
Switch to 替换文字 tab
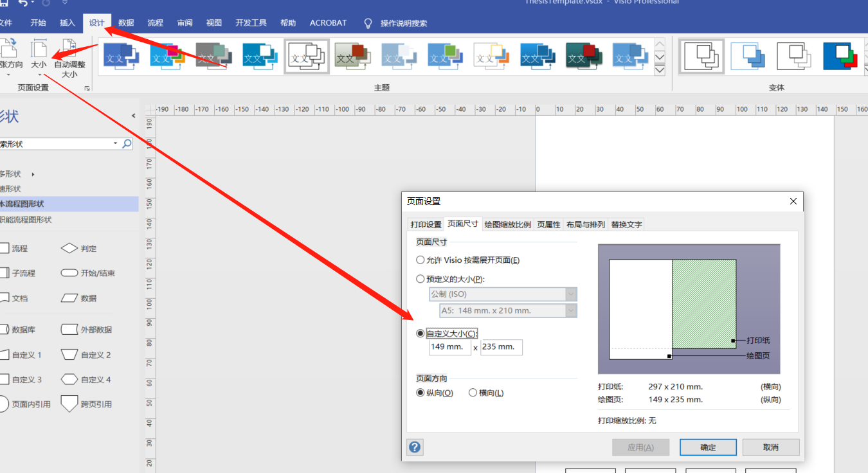point(626,224)
